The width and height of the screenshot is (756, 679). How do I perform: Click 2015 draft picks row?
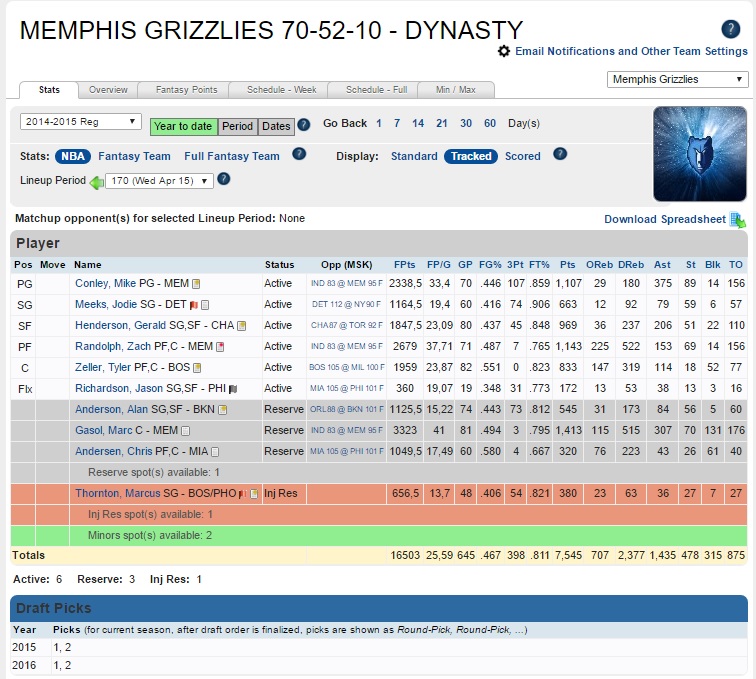pos(379,647)
